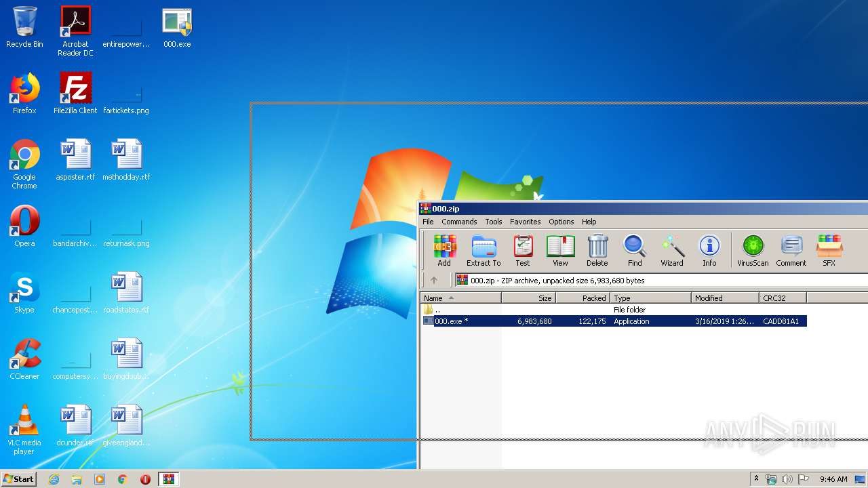
Task: Open the Find tool
Action: (x=635, y=251)
